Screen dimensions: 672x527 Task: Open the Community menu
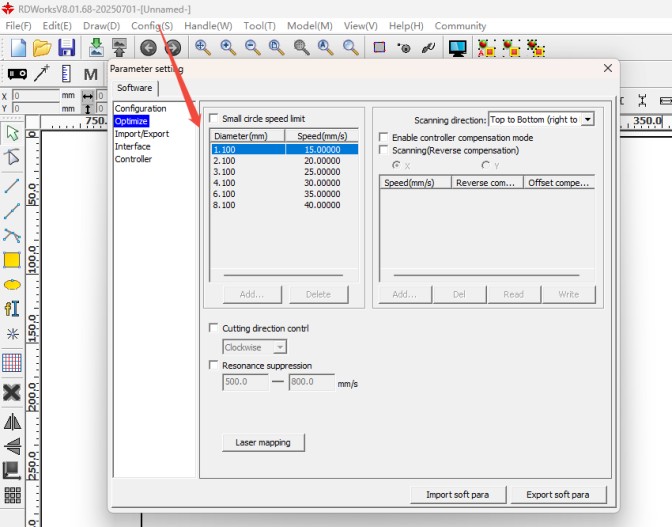point(460,26)
